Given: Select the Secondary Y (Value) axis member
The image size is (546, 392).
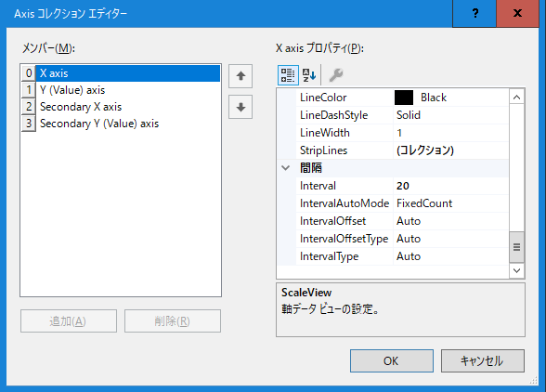Looking at the screenshot, I should tap(128, 124).
